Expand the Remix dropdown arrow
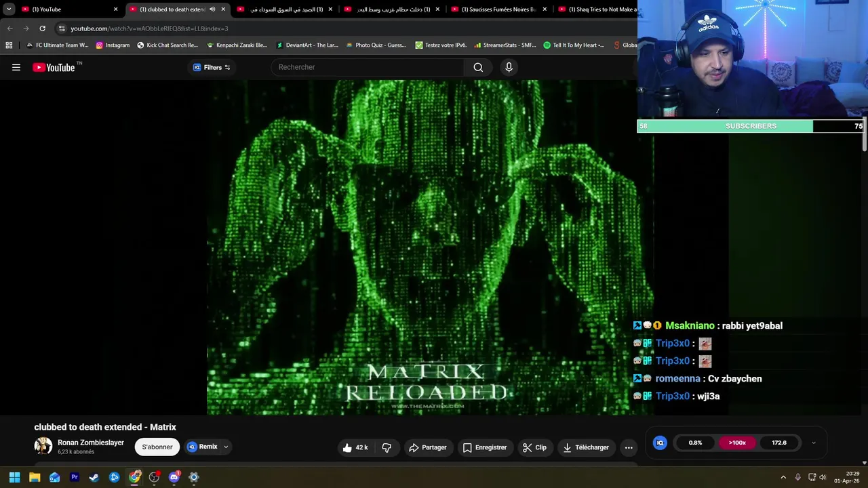 click(226, 447)
